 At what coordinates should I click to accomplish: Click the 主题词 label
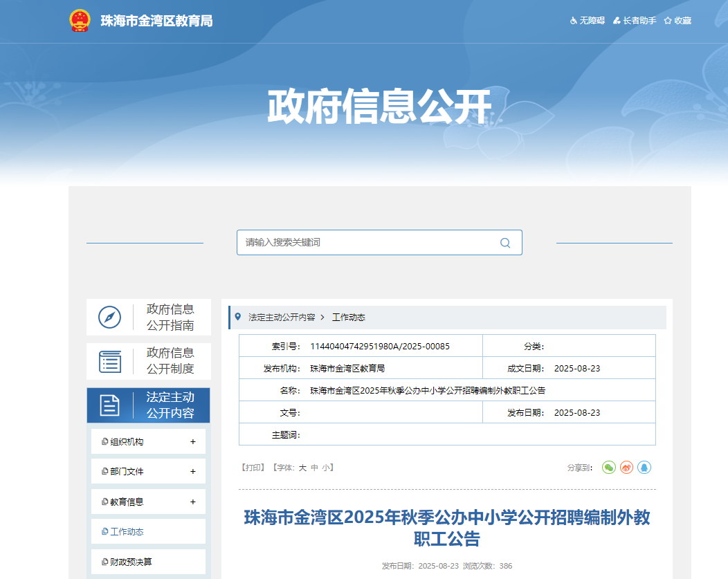coord(286,434)
